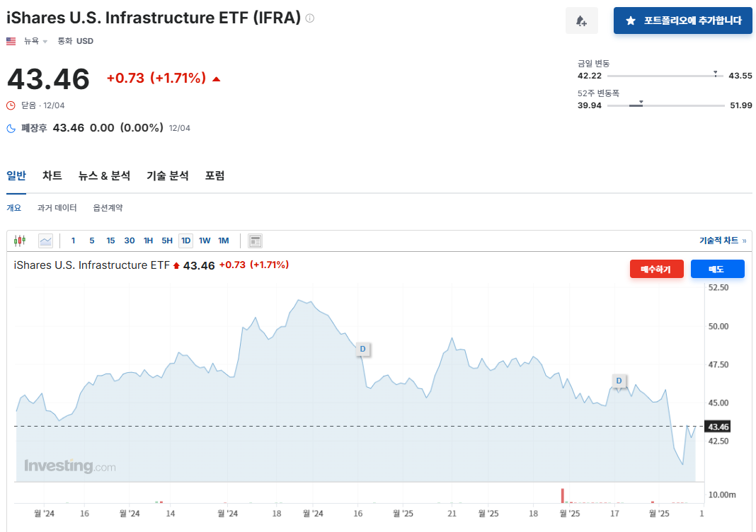This screenshot has width=756, height=532.
Task: Click the iShares U.S. Infrastructure ETF chart title
Action: [91, 265]
